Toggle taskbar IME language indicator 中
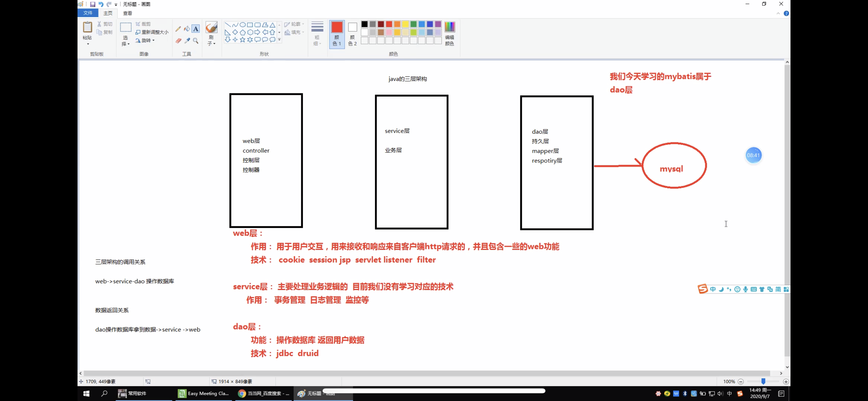Image resolution: width=868 pixels, height=401 pixels. coord(729,393)
